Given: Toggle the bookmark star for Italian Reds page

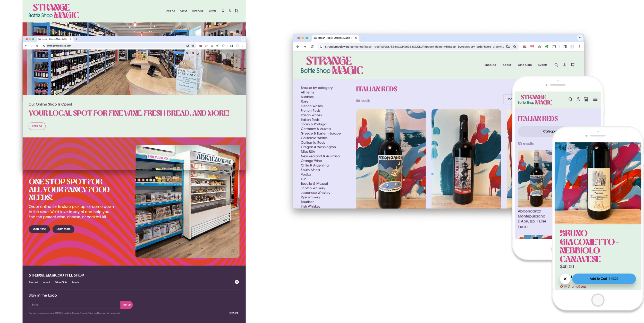Looking at the screenshot, I should [515, 47].
